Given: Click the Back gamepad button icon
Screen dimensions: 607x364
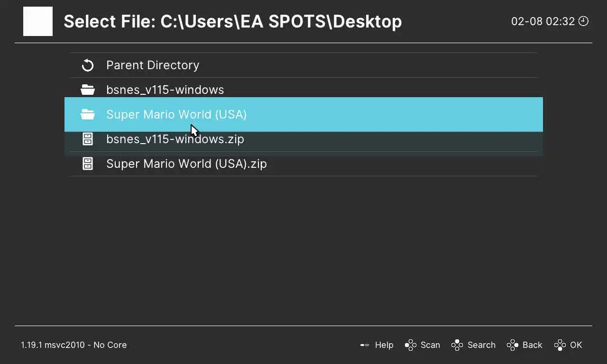Looking at the screenshot, I should (512, 345).
